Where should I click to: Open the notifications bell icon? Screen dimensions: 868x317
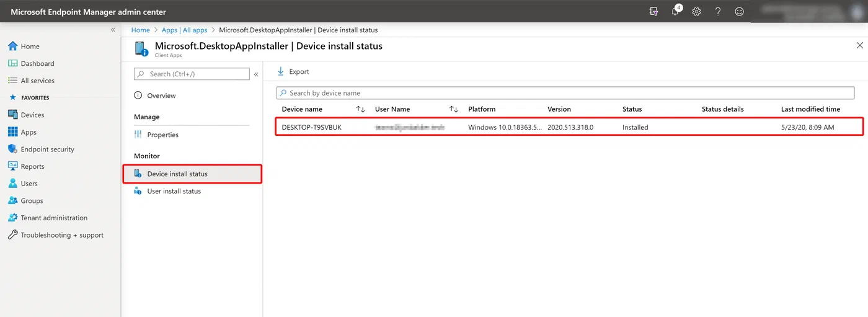pyautogui.click(x=676, y=11)
